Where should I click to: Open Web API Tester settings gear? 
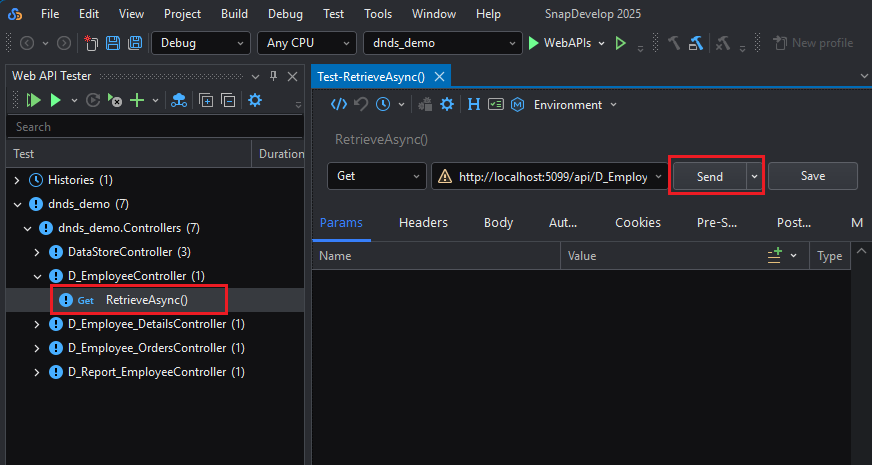pos(255,100)
